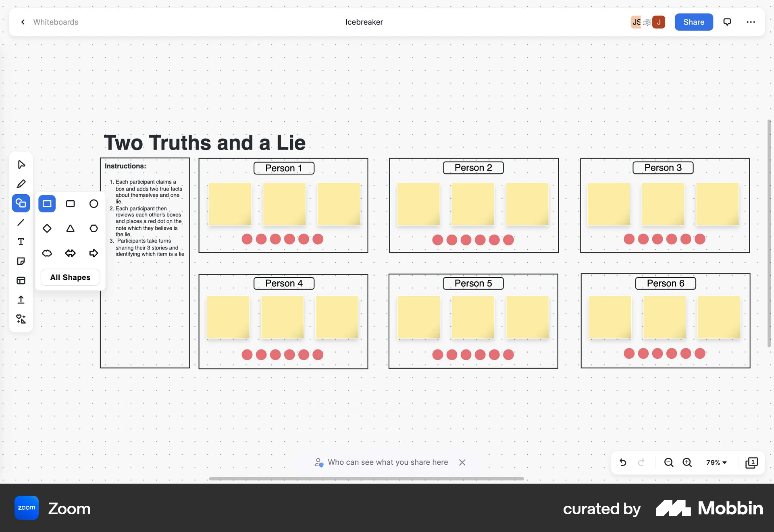Open All Shapes panel
This screenshot has height=532, width=774.
(70, 277)
